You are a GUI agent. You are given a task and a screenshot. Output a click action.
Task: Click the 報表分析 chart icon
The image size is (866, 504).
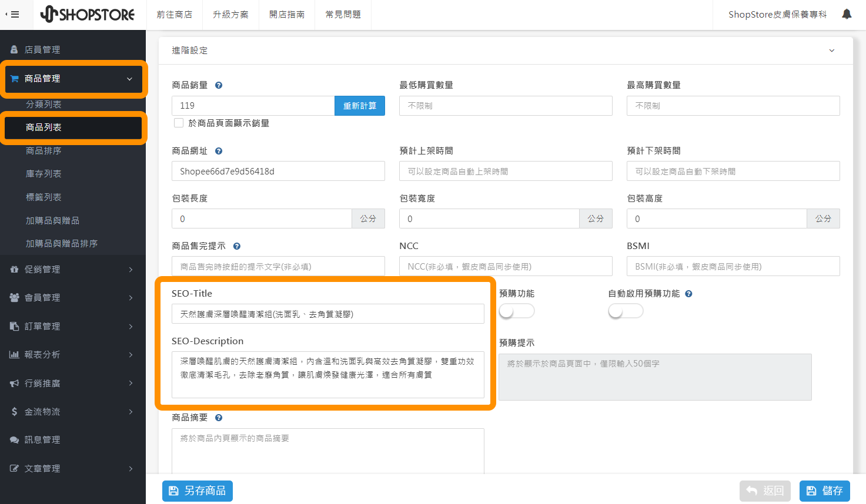(14, 355)
